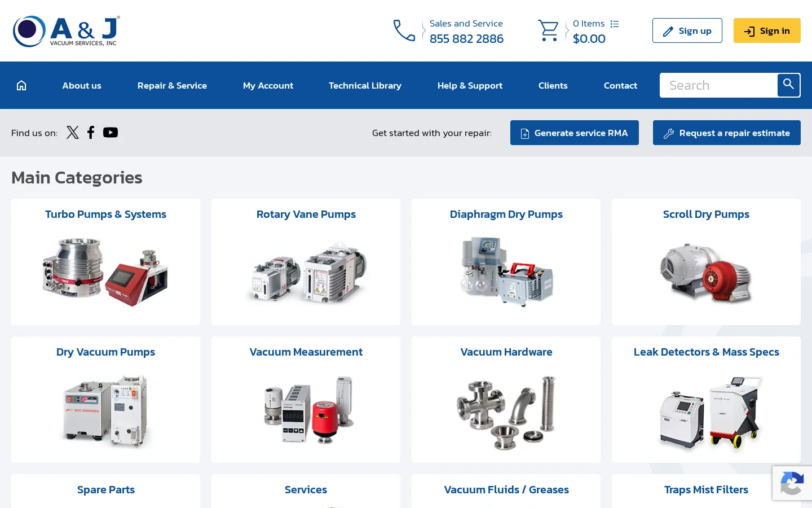Open the Technical Library menu
The image size is (812, 508).
(x=365, y=85)
